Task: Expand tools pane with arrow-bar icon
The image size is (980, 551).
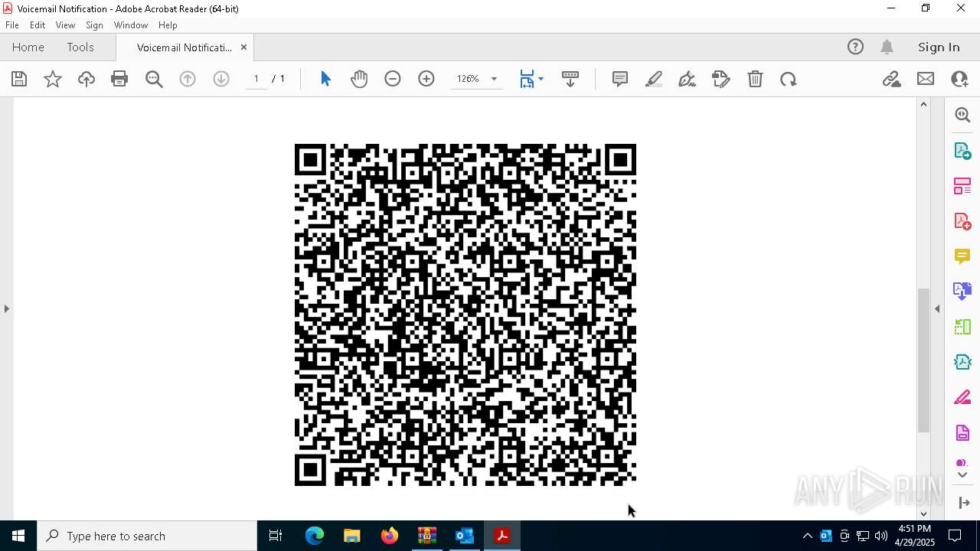Action: pyautogui.click(x=964, y=502)
